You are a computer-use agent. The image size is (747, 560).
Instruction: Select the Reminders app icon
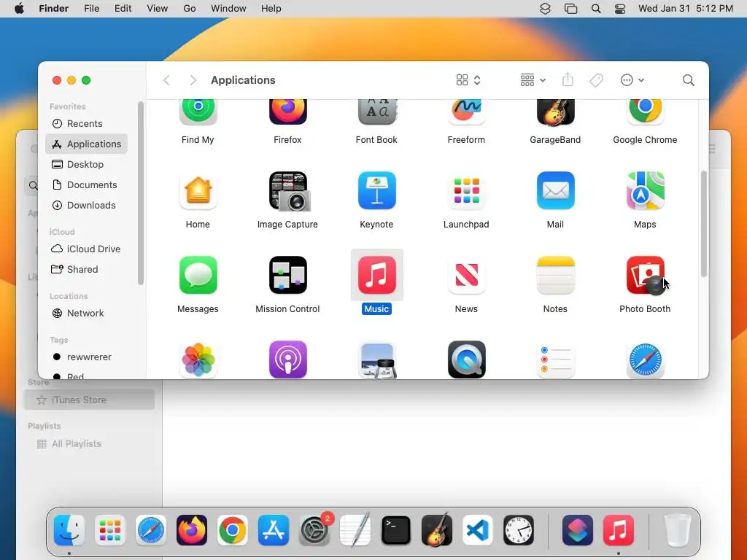(555, 359)
